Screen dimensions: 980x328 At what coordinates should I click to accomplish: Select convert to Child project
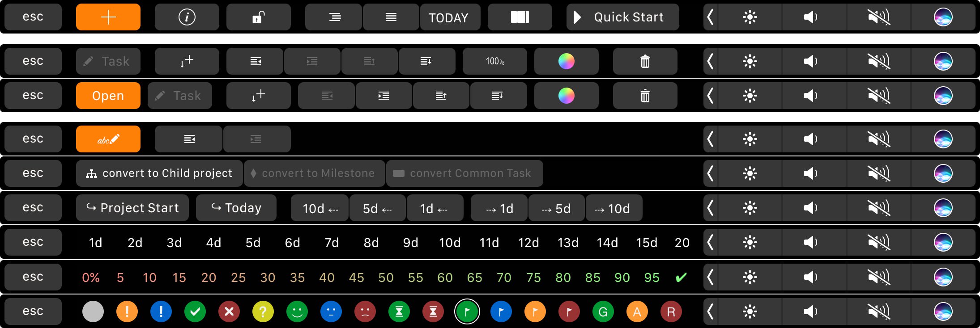point(159,173)
